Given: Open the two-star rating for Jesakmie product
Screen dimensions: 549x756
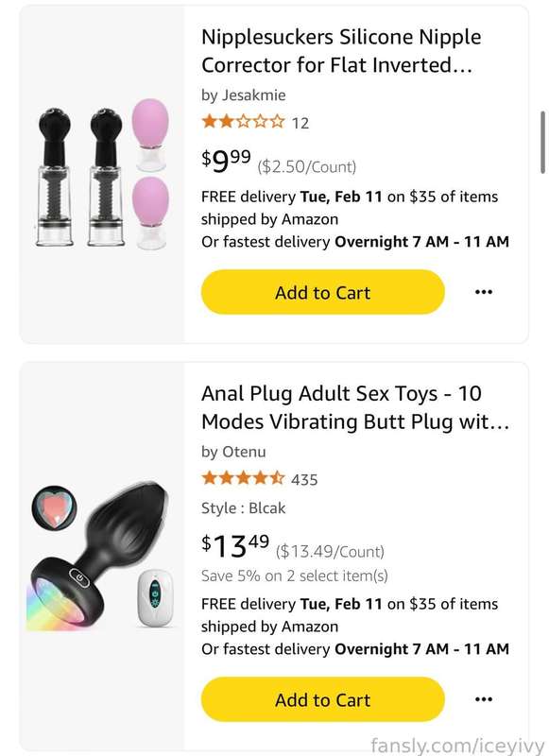Looking at the screenshot, I should tap(244, 121).
